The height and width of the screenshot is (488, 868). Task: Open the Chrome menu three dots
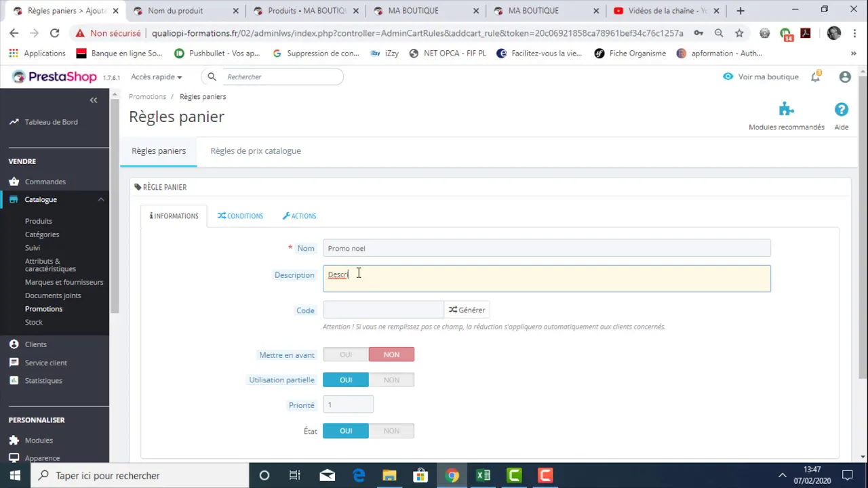pyautogui.click(x=854, y=33)
